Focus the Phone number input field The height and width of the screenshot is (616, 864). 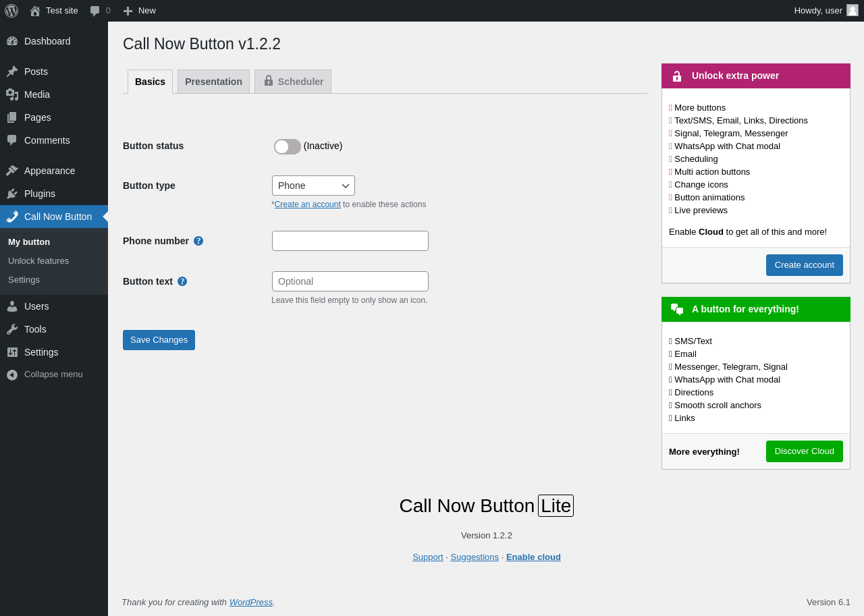pos(350,241)
